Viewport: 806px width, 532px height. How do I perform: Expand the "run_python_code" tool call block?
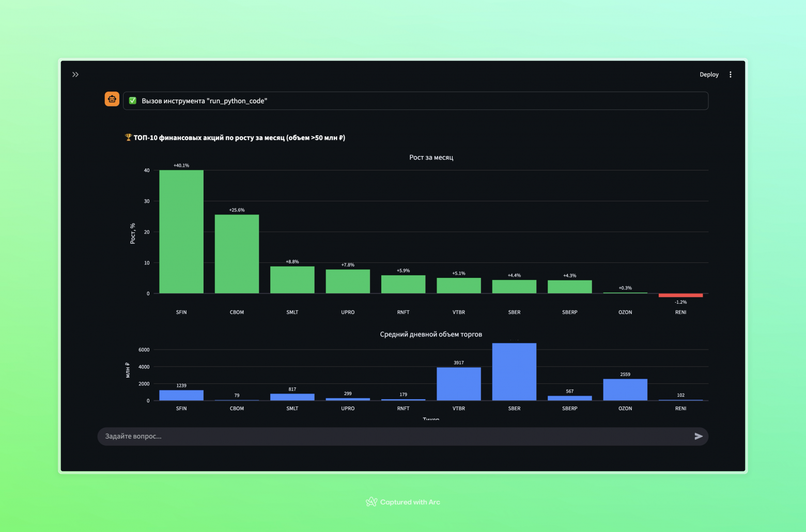415,101
